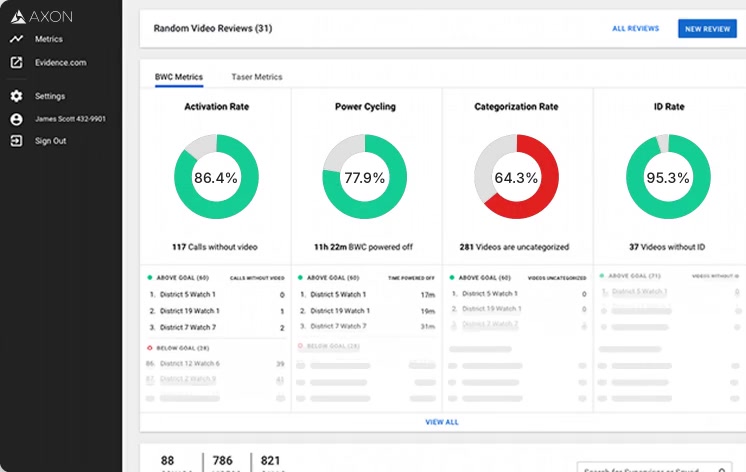Click the Power Cycling 77.9% donut chart
The height and width of the screenshot is (472, 746).
click(x=365, y=177)
